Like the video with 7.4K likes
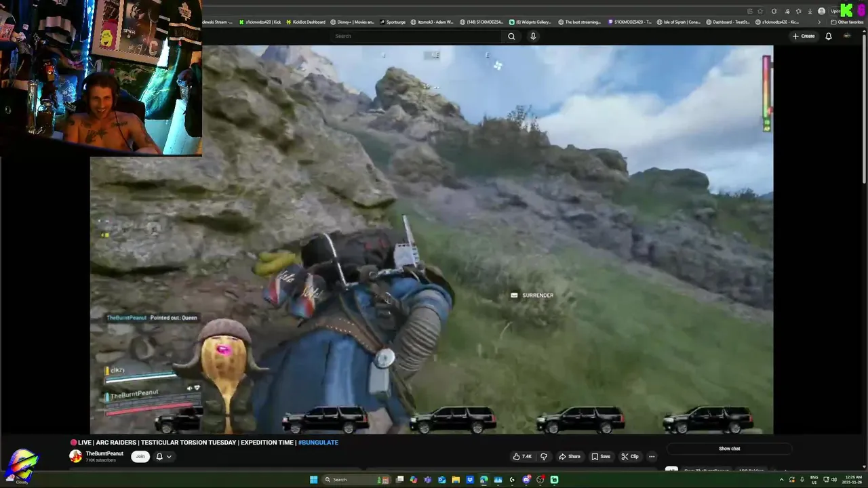The image size is (868, 488). point(522,456)
